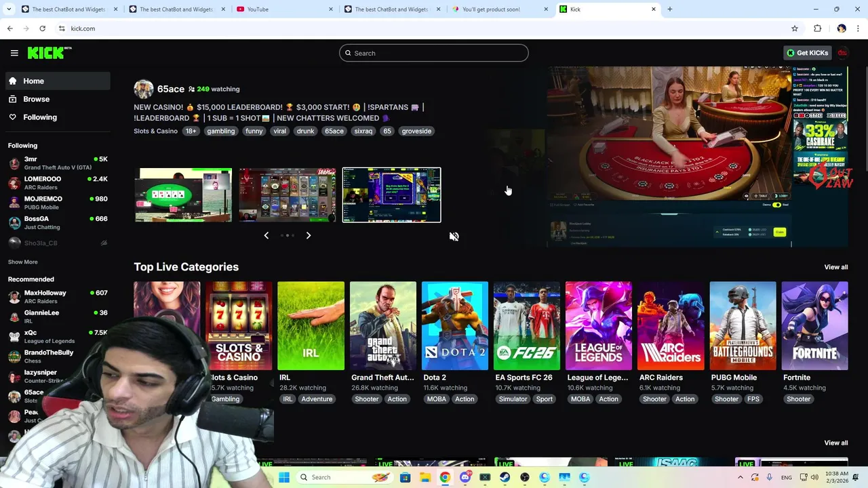This screenshot has height=488, width=868.
Task: Open MOJREMCO followed channel
Action: coord(58,203)
